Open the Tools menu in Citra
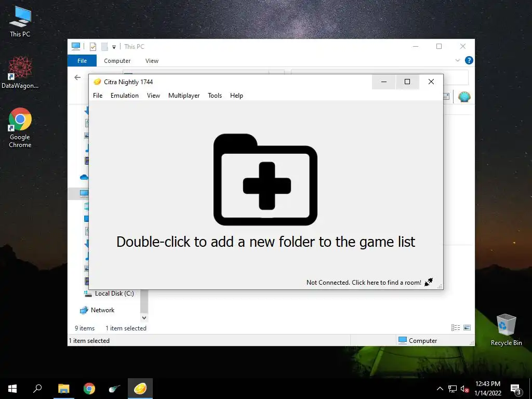 point(215,96)
